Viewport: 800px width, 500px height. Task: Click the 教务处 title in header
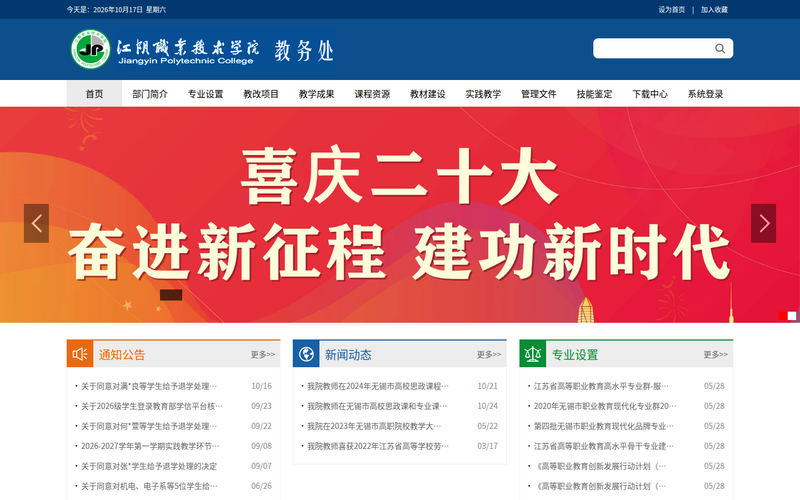pos(304,50)
